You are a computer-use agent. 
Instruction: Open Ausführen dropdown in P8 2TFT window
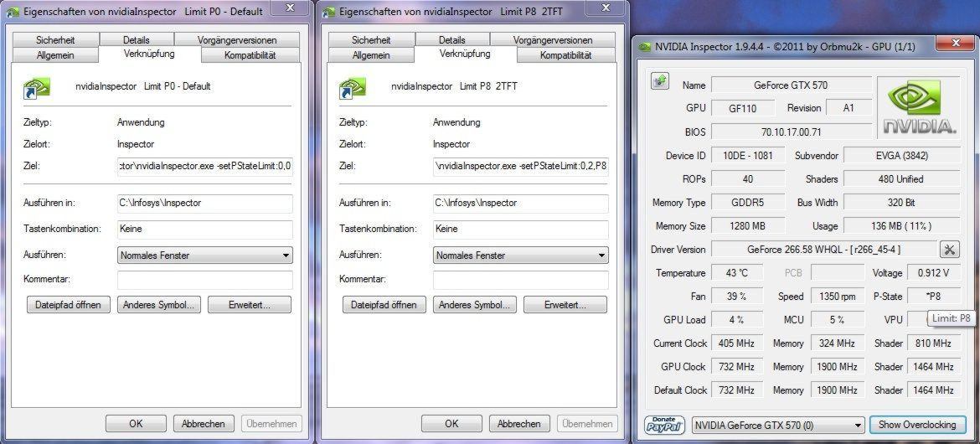521,256
